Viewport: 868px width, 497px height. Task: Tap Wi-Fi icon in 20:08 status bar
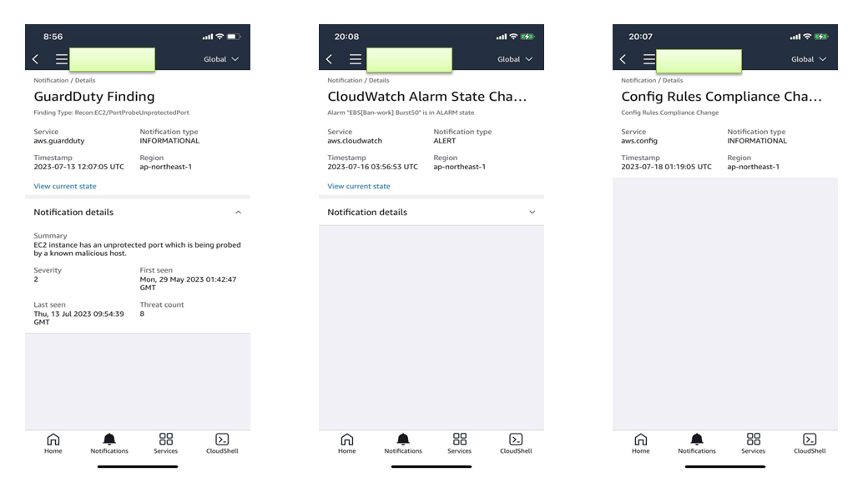514,37
